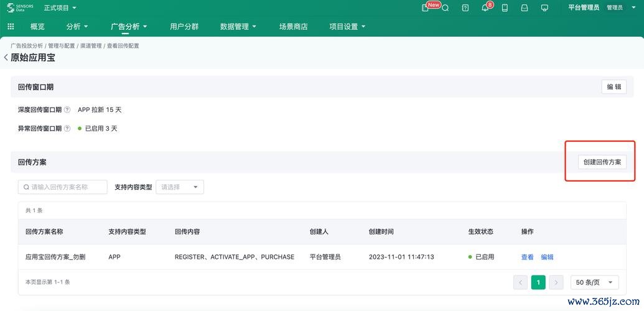Screen dimensions: 644x311
Task: Open the app grid menu icon
Action: 11,27
